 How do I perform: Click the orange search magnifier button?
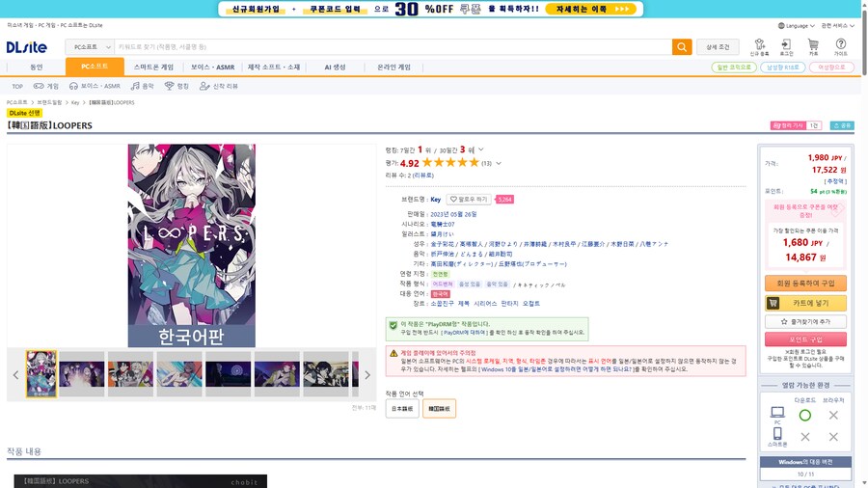682,47
